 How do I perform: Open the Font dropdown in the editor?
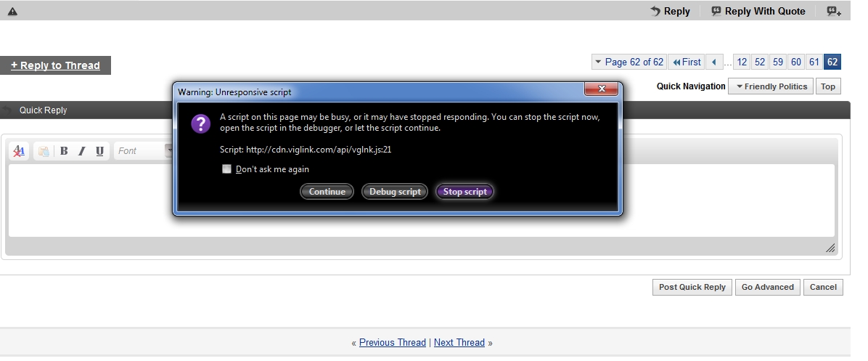(142, 151)
